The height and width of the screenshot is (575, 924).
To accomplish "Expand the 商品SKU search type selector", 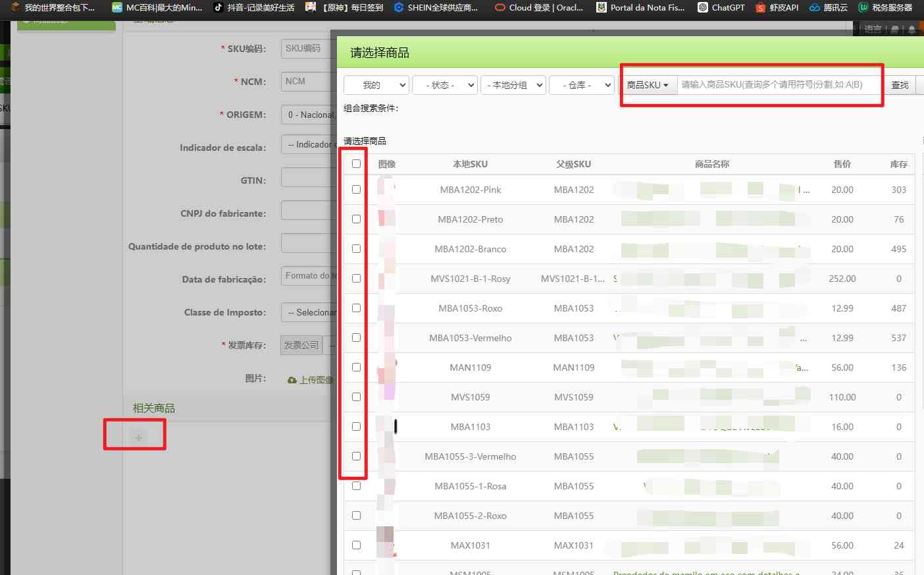I will pos(648,85).
